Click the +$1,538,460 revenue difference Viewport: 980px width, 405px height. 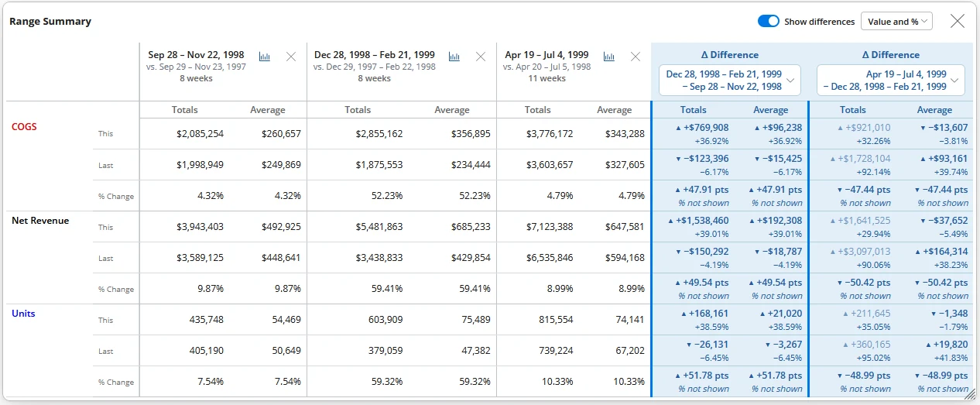703,221
